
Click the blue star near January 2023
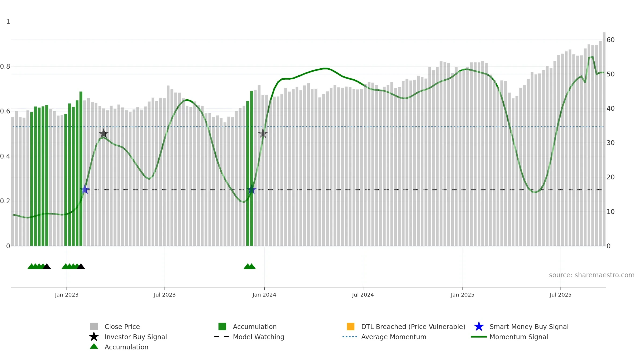pos(85,190)
